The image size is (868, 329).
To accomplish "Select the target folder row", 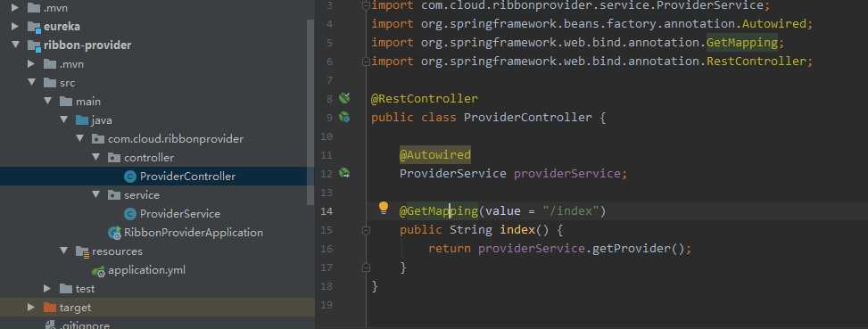I will pyautogui.click(x=157, y=308).
